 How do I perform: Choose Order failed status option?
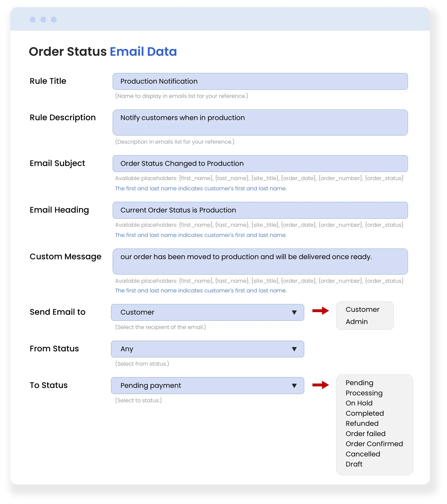(365, 434)
